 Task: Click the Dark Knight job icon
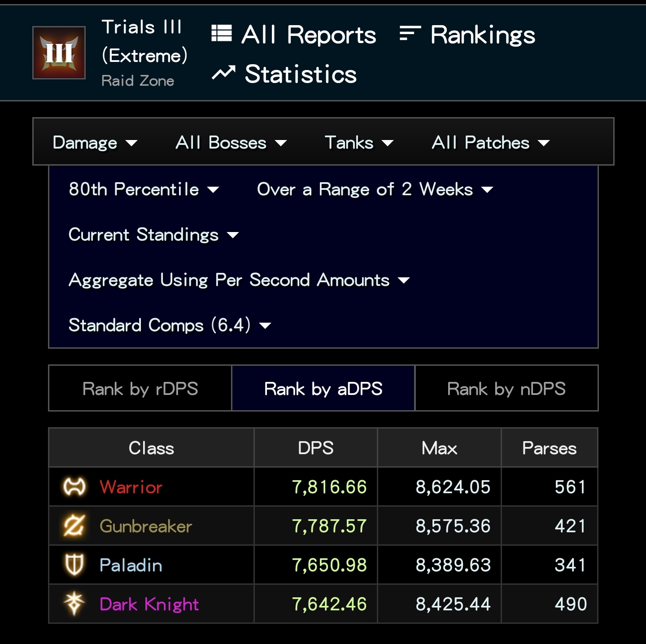pyautogui.click(x=74, y=604)
